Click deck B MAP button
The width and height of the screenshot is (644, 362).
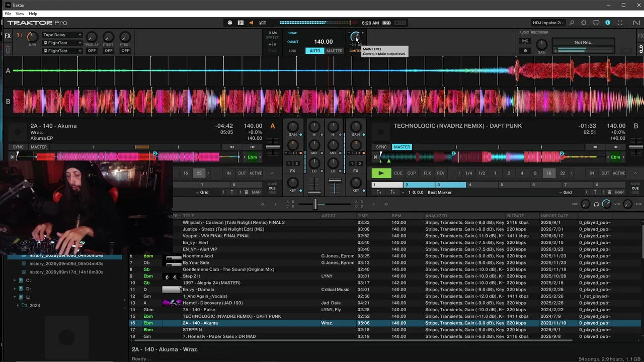coord(619,192)
